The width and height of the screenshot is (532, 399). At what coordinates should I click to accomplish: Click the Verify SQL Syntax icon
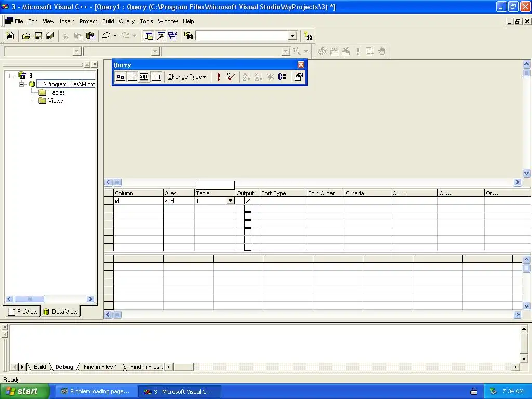click(x=230, y=77)
